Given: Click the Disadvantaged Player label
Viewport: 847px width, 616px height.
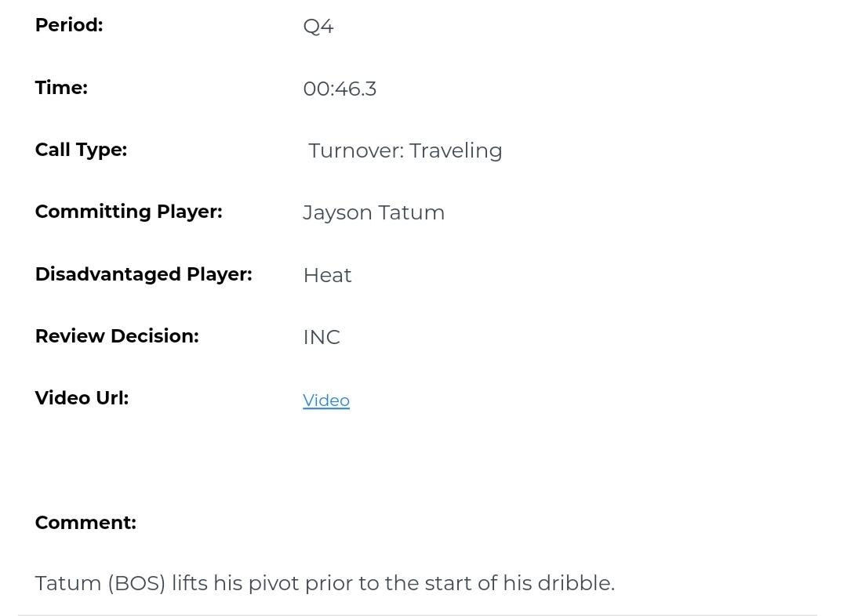Looking at the screenshot, I should point(144,274).
